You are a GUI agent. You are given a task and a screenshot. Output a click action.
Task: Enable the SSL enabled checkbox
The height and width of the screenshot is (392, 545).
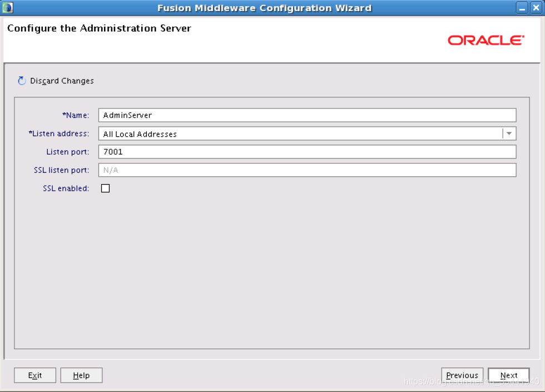105,188
